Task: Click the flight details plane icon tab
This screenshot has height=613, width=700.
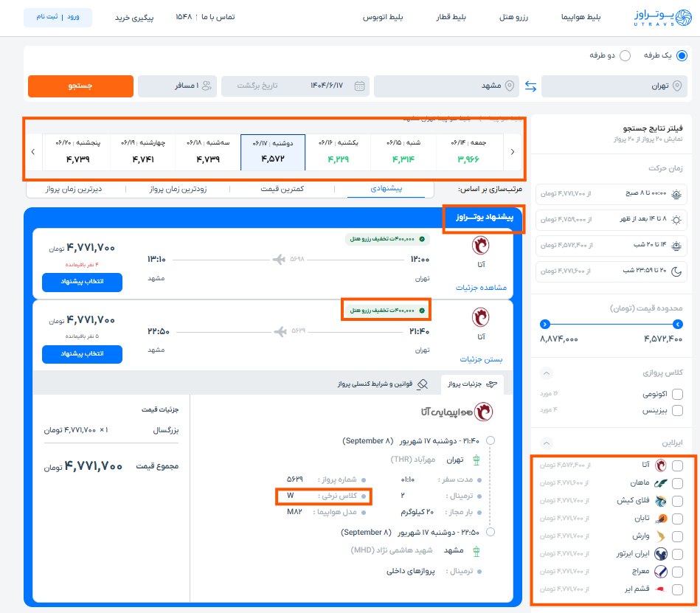Action: (x=491, y=384)
